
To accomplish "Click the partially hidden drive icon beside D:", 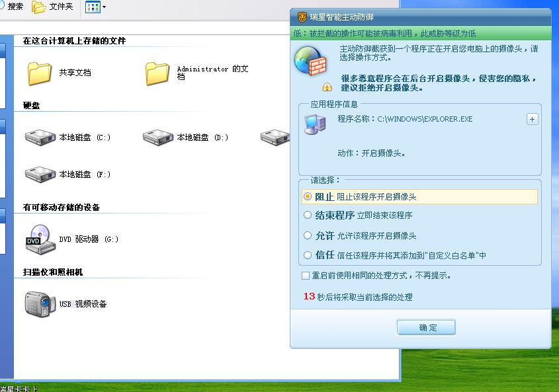I will [275, 137].
